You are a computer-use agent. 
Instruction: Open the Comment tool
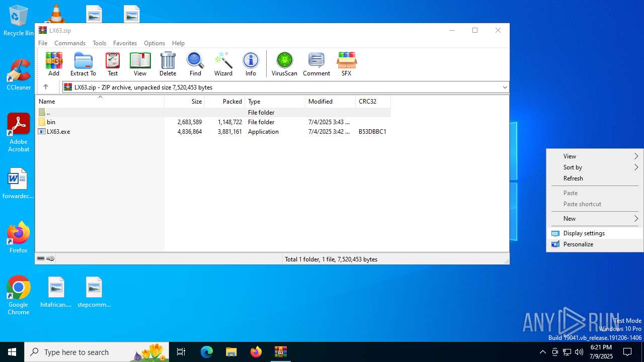point(316,64)
